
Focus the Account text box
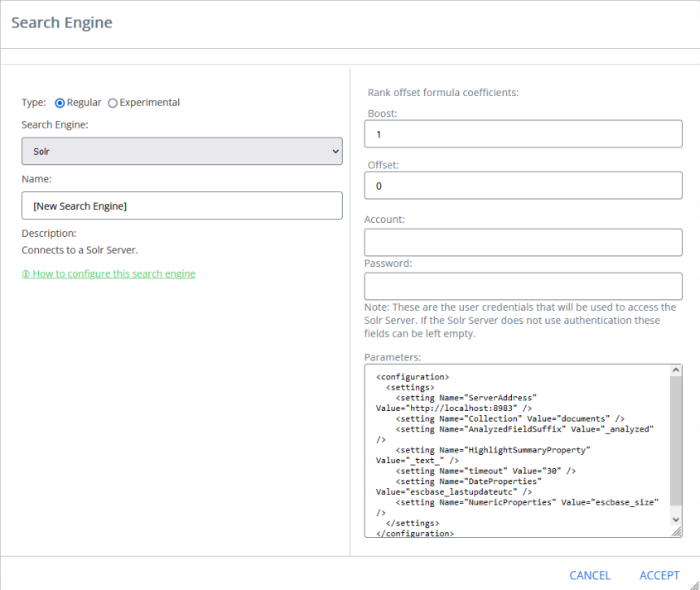pyautogui.click(x=524, y=243)
